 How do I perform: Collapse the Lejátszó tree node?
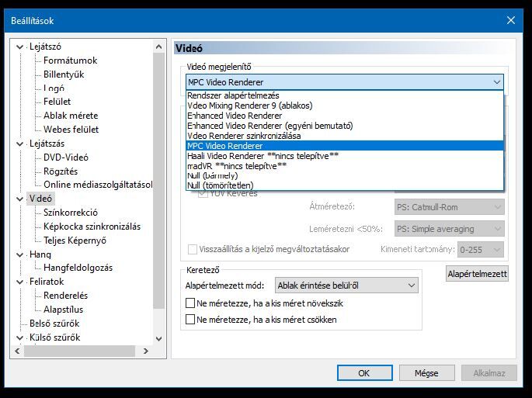point(20,47)
